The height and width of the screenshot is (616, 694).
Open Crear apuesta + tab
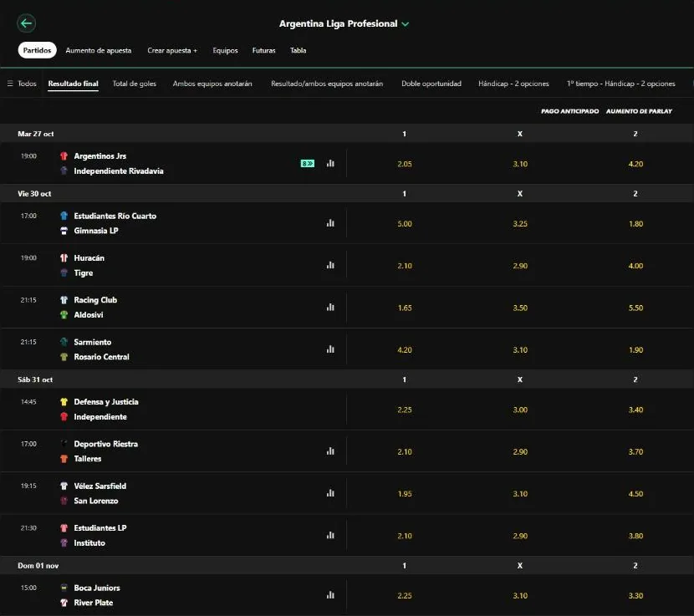(172, 50)
